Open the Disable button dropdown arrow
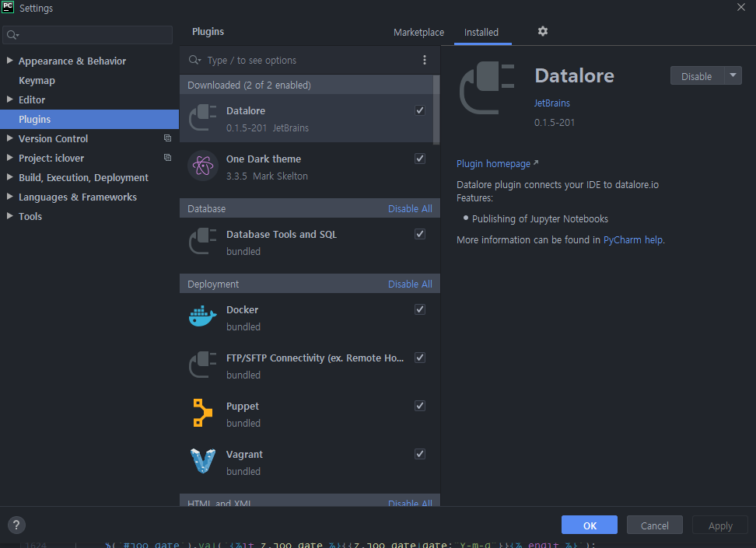 [733, 75]
